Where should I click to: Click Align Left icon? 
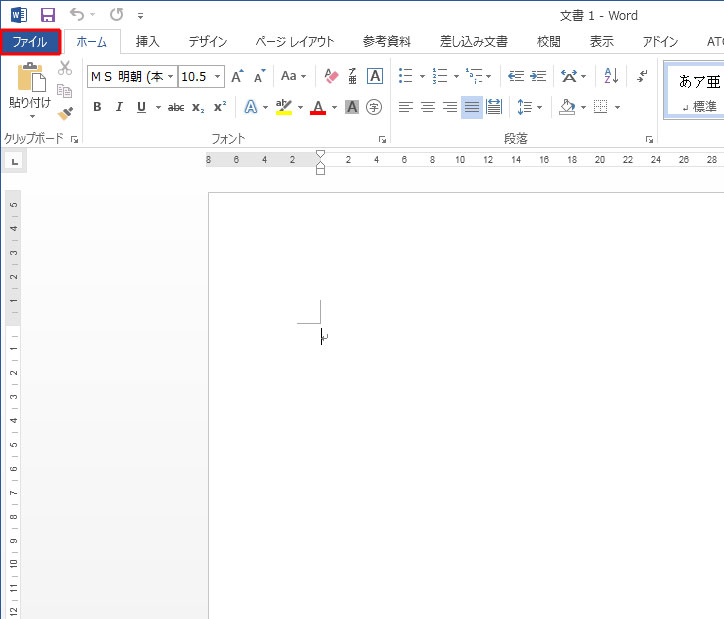[405, 107]
